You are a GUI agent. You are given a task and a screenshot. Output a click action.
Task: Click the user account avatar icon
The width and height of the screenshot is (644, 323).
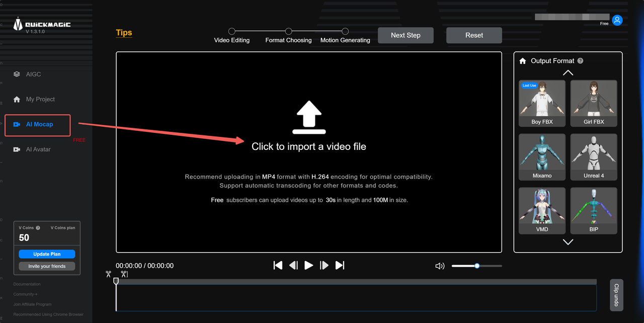617,20
